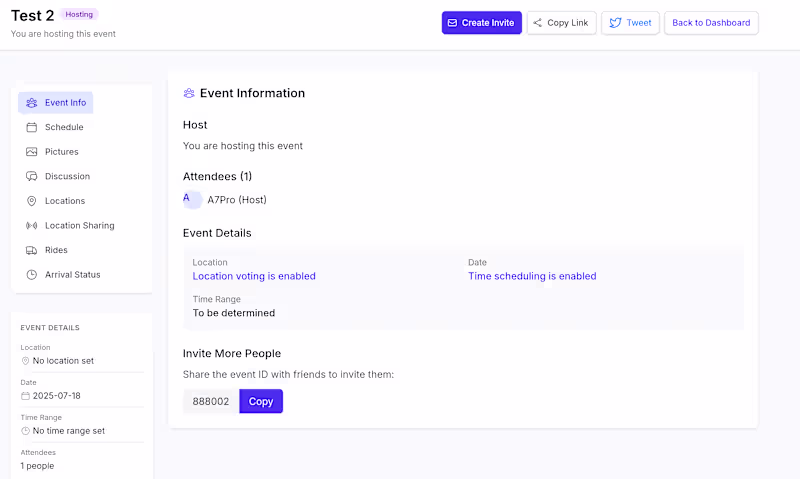Open the Location voting is enabled link

pos(254,276)
